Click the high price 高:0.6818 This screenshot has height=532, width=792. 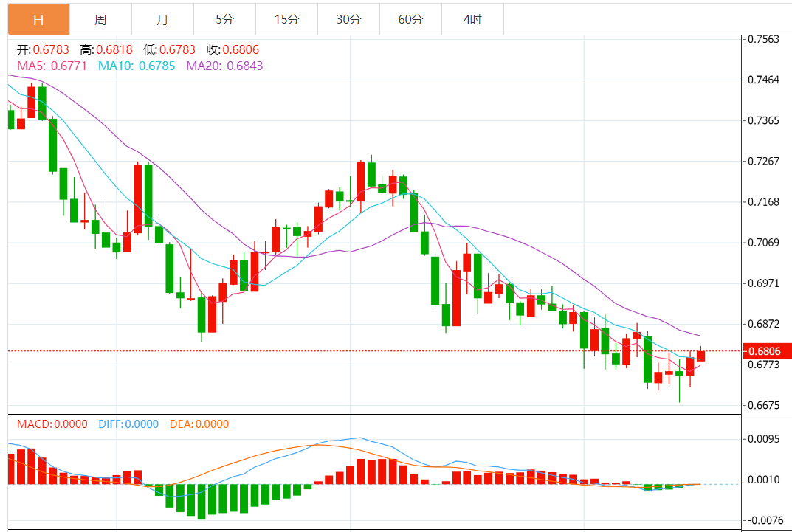click(106, 49)
